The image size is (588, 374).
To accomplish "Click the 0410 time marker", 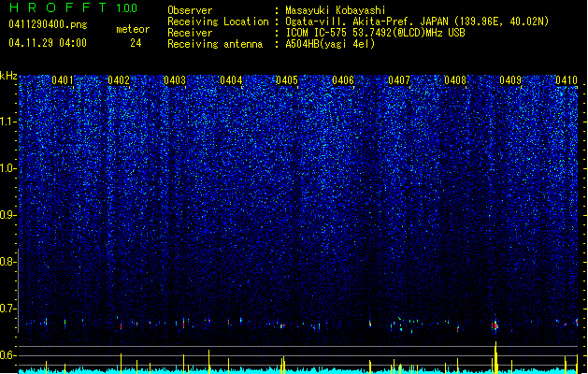I will pos(566,80).
